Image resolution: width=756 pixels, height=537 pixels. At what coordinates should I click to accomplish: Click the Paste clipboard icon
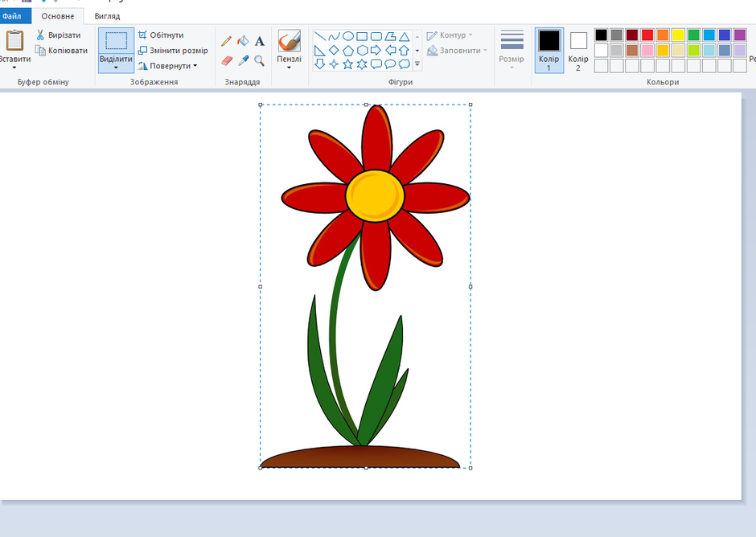14,40
